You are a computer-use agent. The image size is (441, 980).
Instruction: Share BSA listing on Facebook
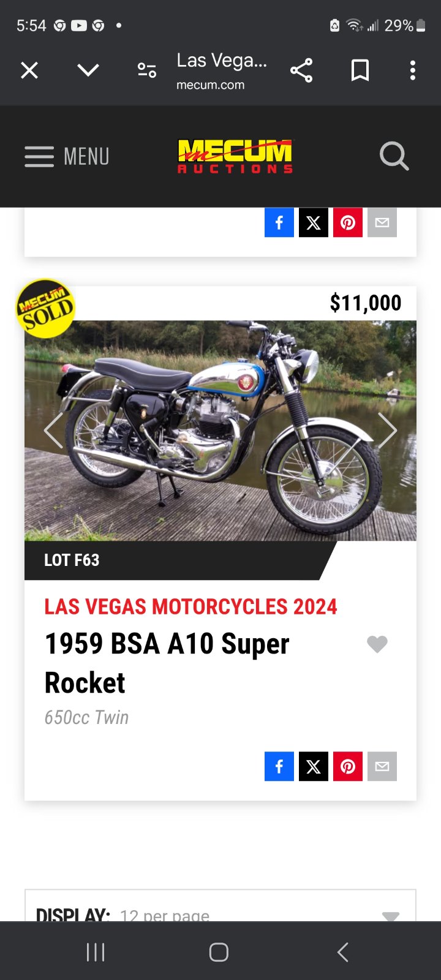tap(279, 766)
